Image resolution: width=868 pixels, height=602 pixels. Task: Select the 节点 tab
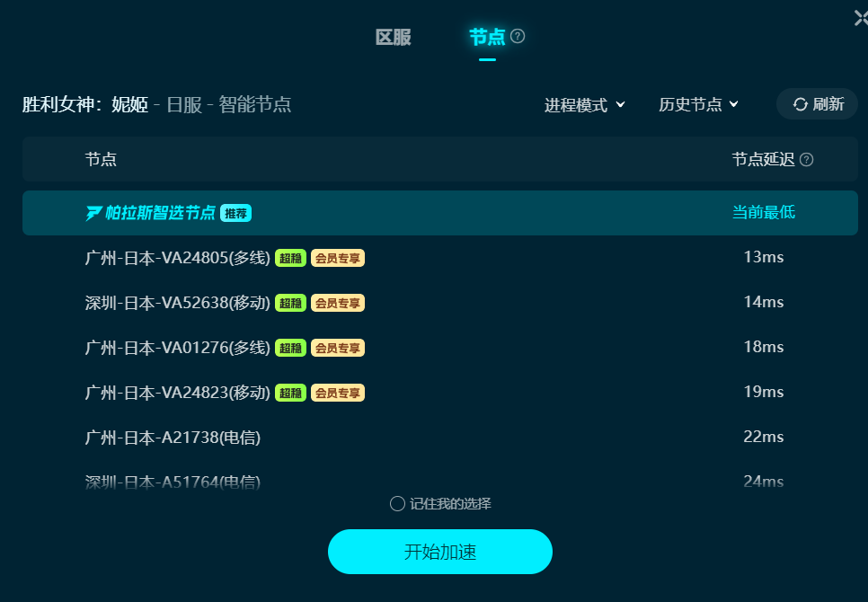[487, 37]
